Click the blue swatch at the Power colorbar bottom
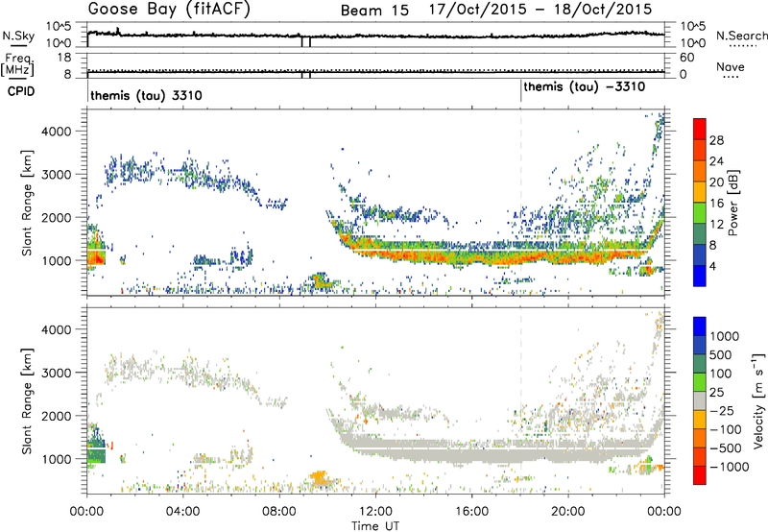The height and width of the screenshot is (532, 768). 700,276
